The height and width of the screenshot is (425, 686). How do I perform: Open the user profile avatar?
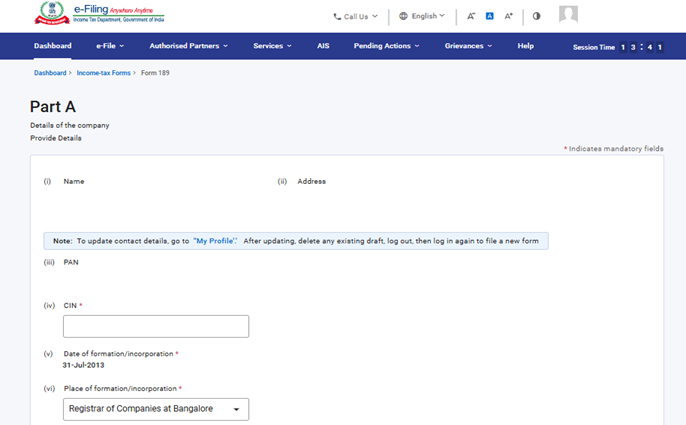(x=568, y=14)
